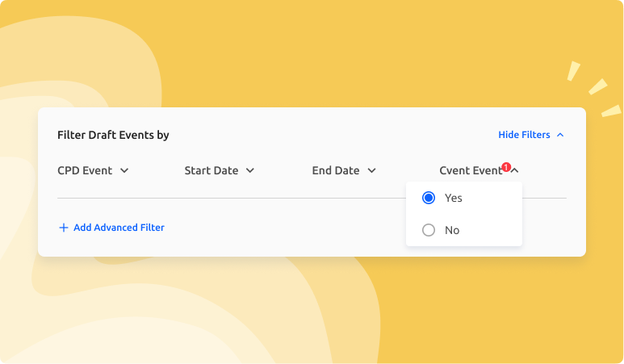Click the Hide Filters link
Image resolution: width=624 pixels, height=364 pixels.
524,135
